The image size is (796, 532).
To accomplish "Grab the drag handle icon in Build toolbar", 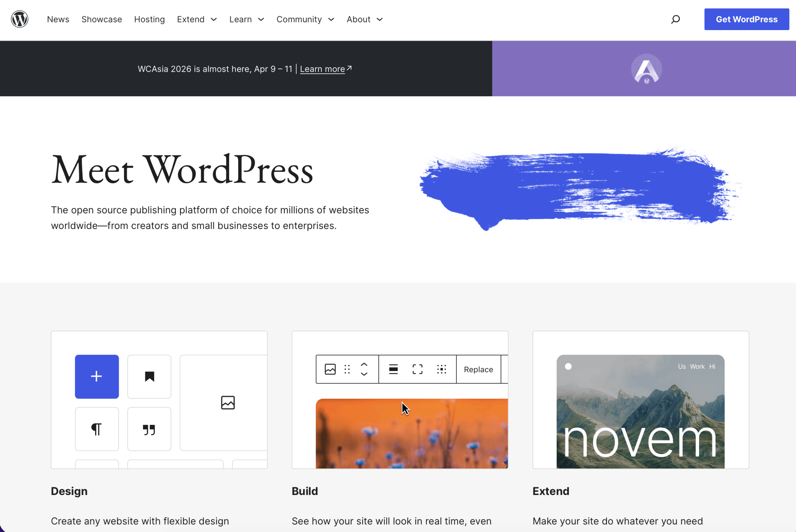I will pos(347,369).
